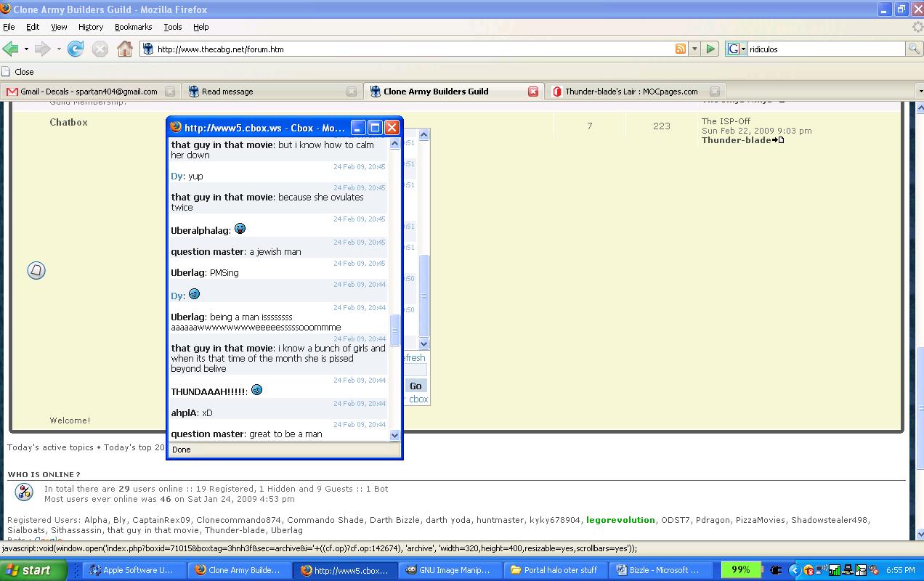Click the Cbox popup scrollbar thumb
Viewport: 924px width, 581px height.
(395, 330)
